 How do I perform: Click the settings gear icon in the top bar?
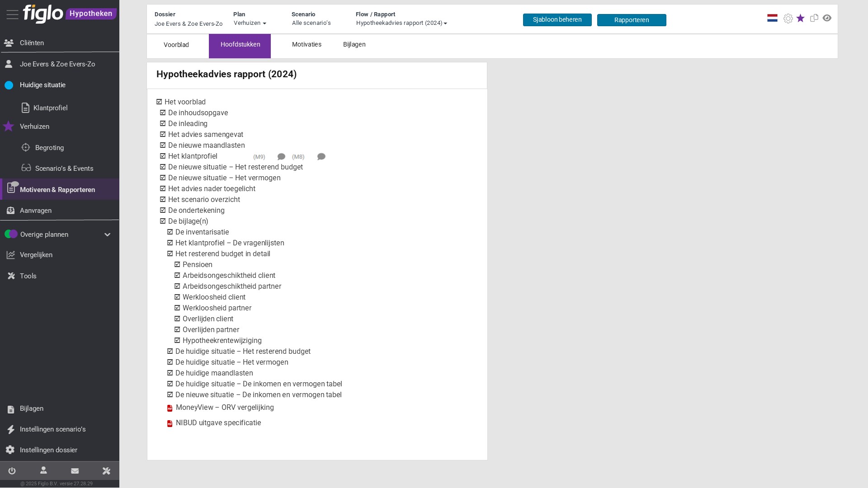(788, 19)
